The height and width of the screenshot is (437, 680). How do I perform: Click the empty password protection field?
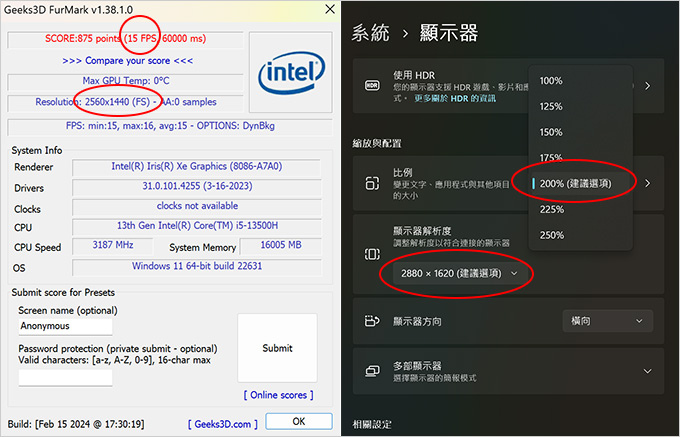[x=65, y=377]
